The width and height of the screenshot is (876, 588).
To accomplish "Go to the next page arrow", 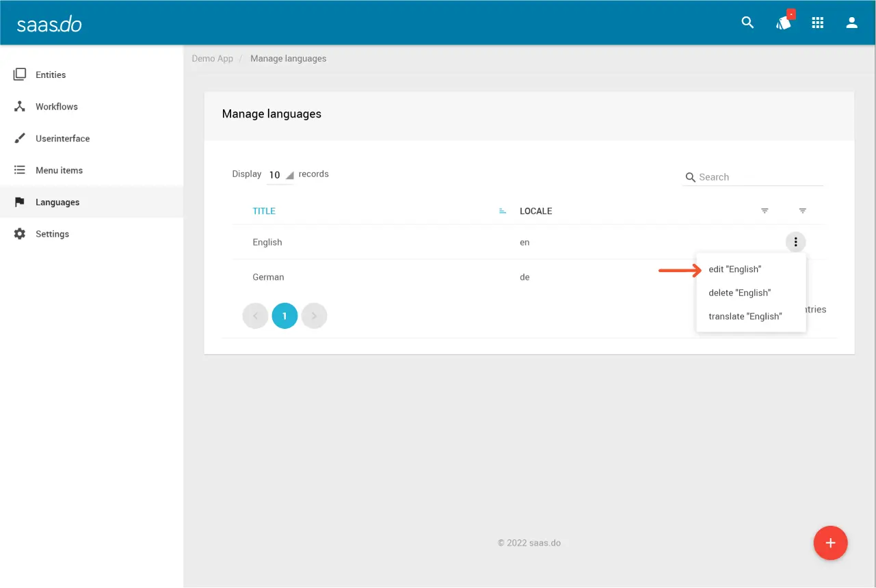I will tap(314, 316).
